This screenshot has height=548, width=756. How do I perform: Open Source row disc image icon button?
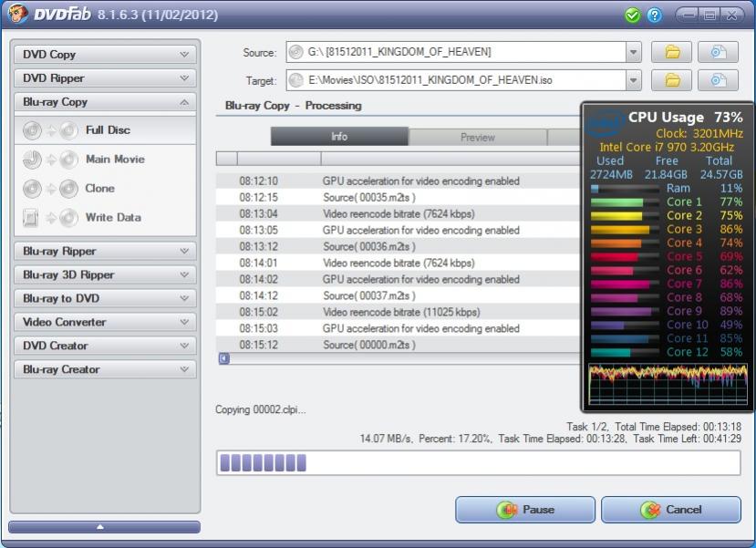click(x=718, y=52)
